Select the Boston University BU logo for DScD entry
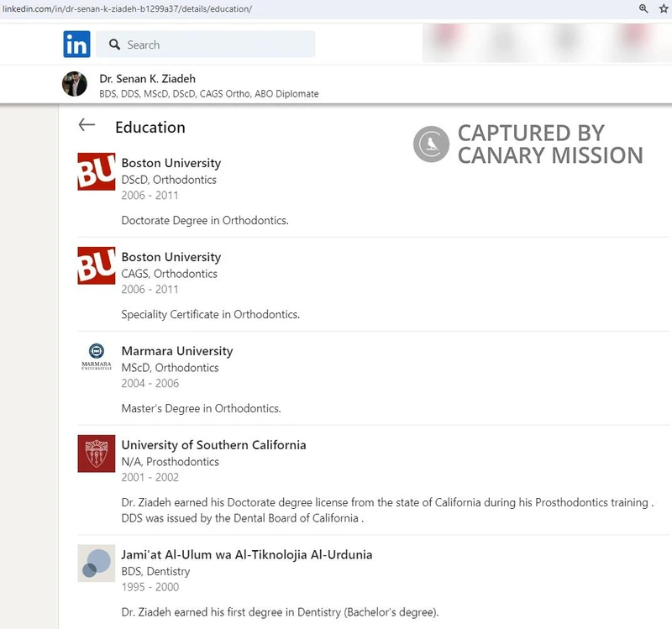This screenshot has width=672, height=629. (x=96, y=172)
